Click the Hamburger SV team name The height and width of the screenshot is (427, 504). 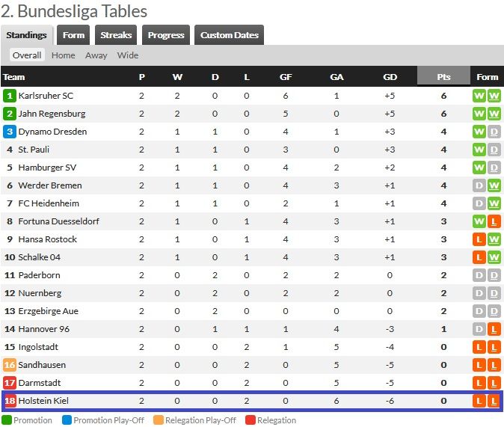pos(46,168)
